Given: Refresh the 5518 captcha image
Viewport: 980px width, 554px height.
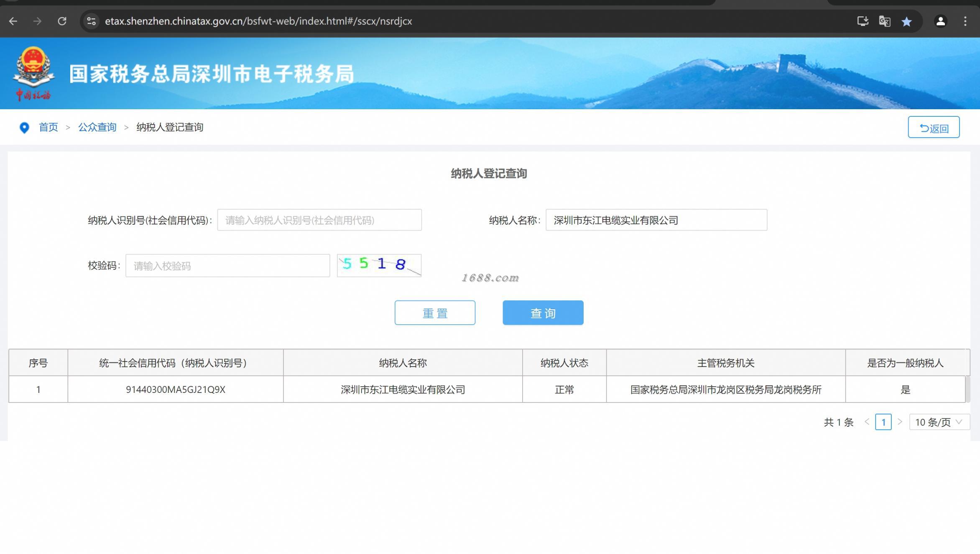Looking at the screenshot, I should (x=379, y=266).
